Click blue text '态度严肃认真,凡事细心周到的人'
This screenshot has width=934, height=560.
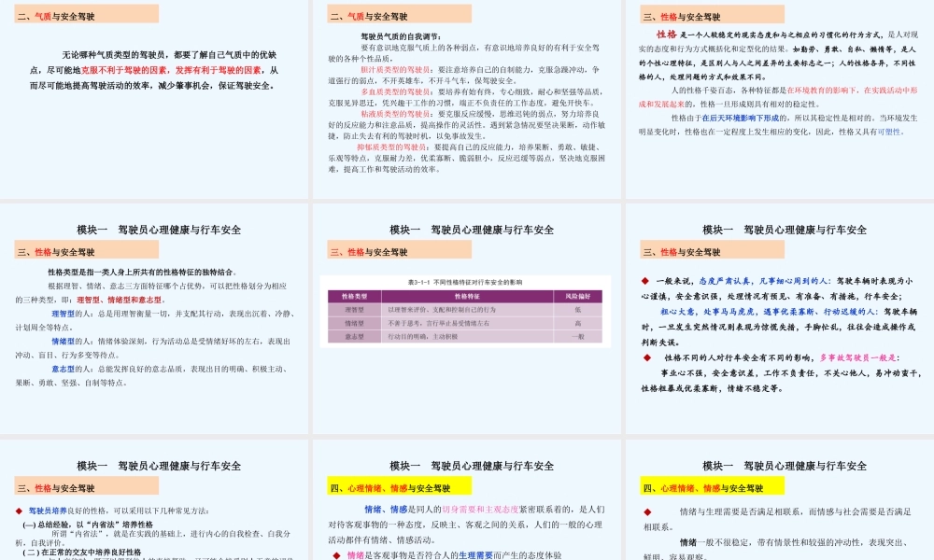coord(764,281)
